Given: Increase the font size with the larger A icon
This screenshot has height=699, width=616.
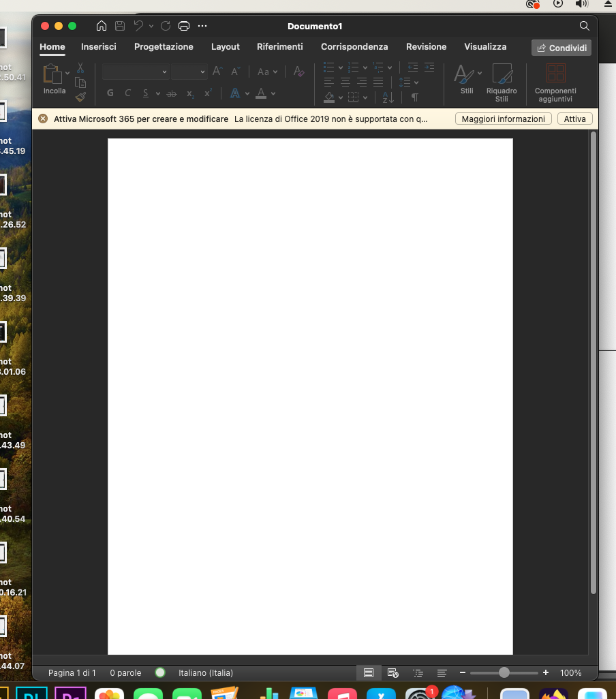Looking at the screenshot, I should coord(217,72).
